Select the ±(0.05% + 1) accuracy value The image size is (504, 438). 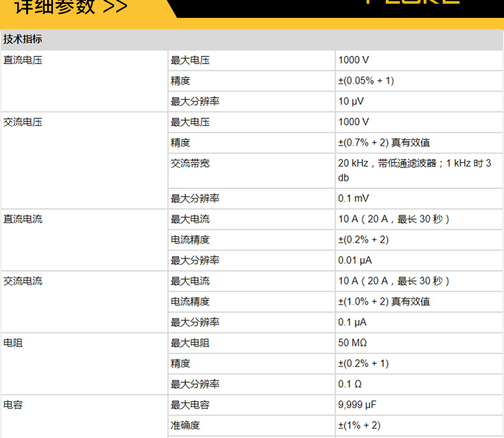(x=366, y=80)
